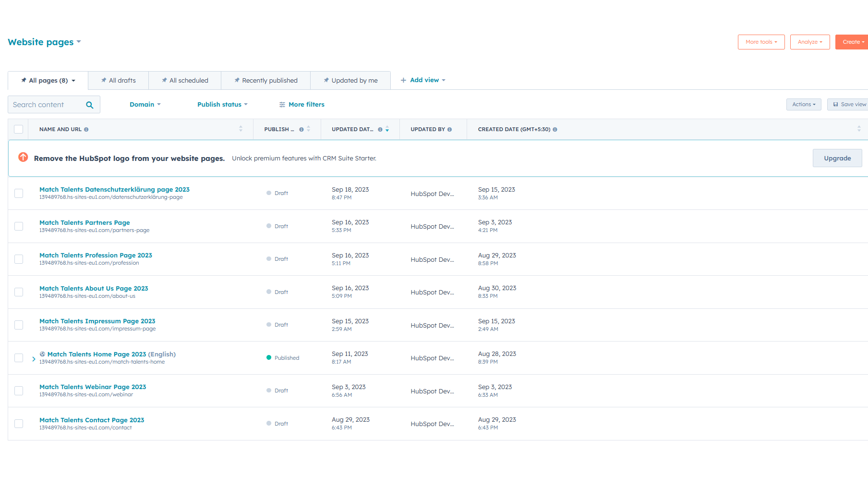
Task: Click the floppy disk icon on Save view
Action: pyautogui.click(x=836, y=104)
